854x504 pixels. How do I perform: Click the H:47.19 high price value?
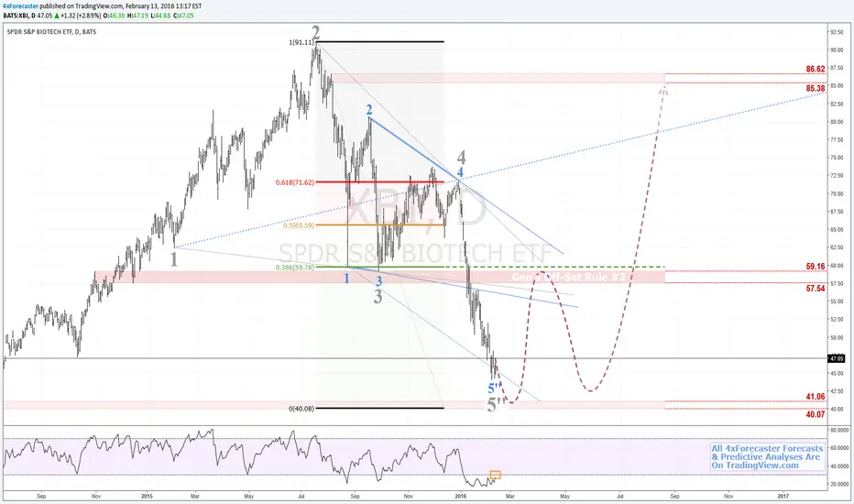coord(137,16)
